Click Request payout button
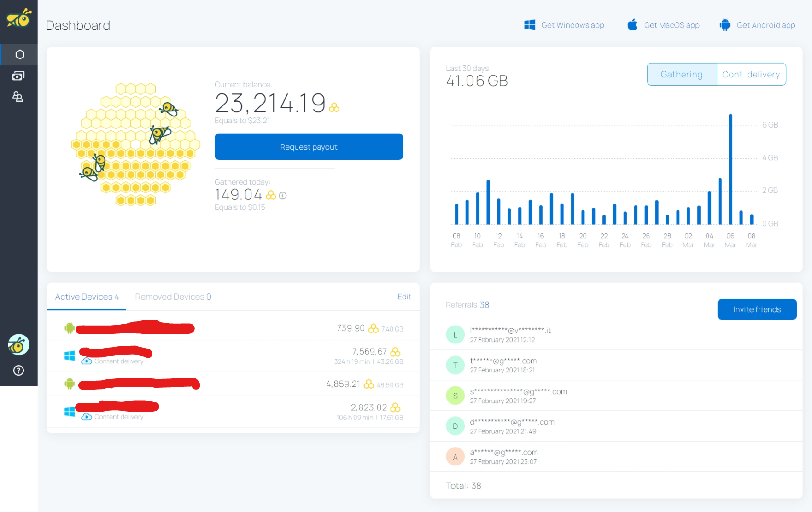Image resolution: width=812 pixels, height=512 pixels. 309,146
